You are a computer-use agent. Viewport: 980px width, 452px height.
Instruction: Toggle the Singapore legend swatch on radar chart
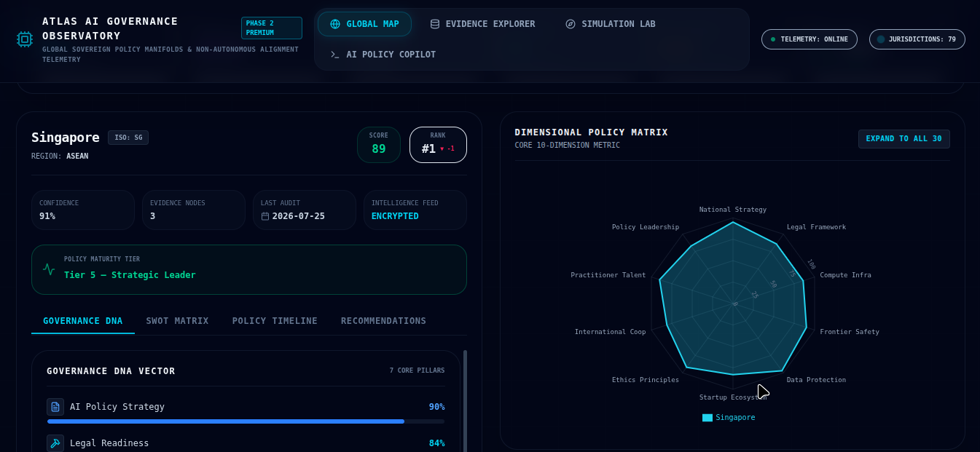707,418
